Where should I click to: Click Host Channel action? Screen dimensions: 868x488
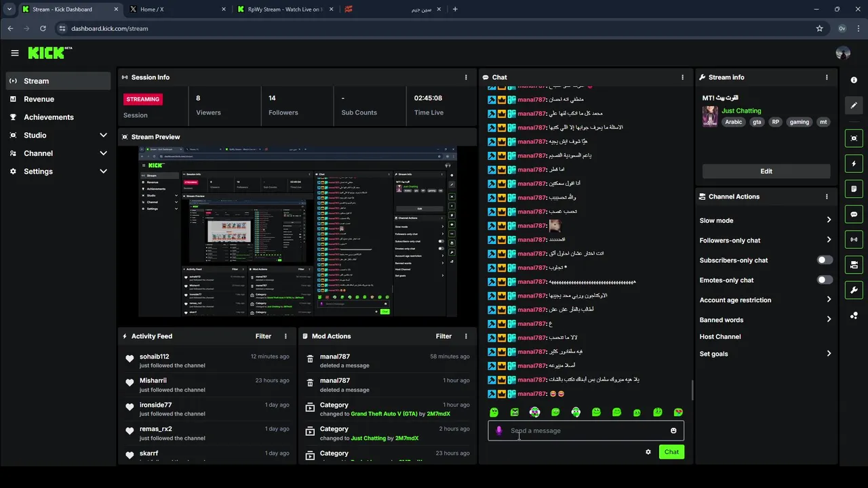(x=720, y=337)
